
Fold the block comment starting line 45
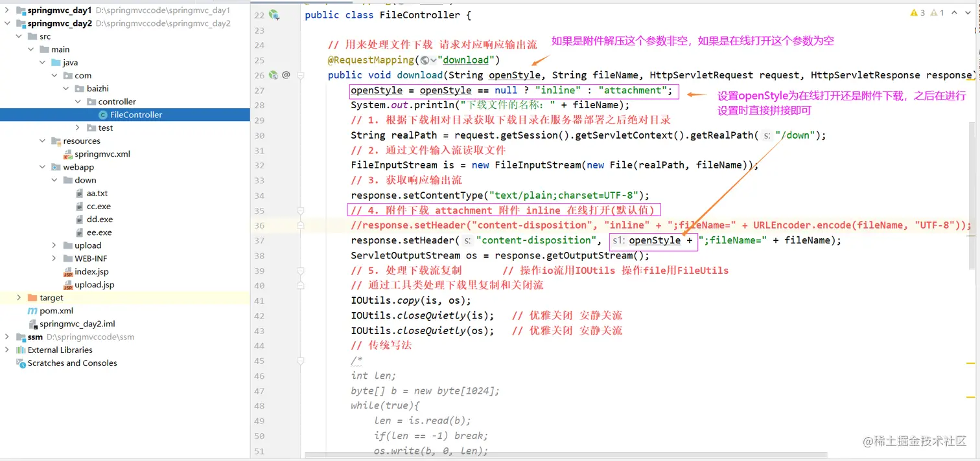[x=301, y=361]
